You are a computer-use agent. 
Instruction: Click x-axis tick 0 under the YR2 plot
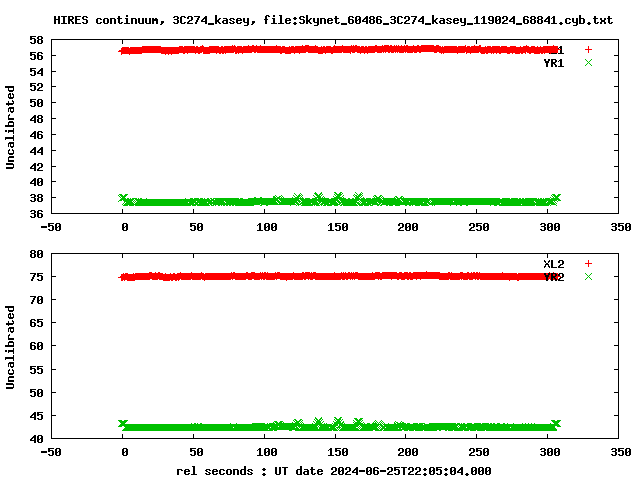point(125,452)
